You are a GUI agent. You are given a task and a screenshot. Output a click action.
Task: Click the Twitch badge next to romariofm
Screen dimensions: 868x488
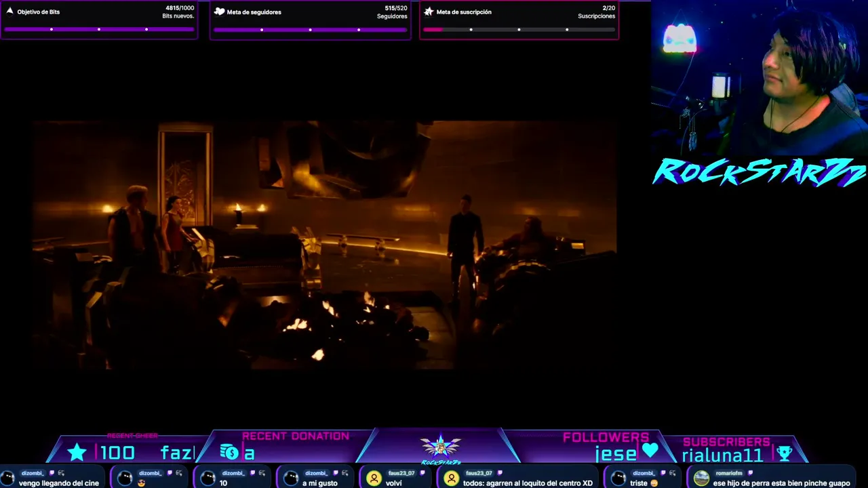(750, 473)
